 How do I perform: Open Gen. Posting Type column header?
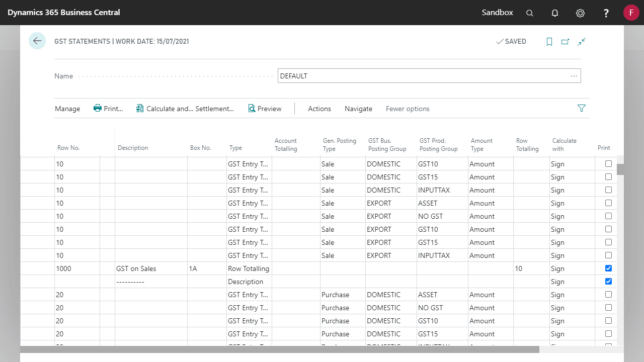(340, 145)
